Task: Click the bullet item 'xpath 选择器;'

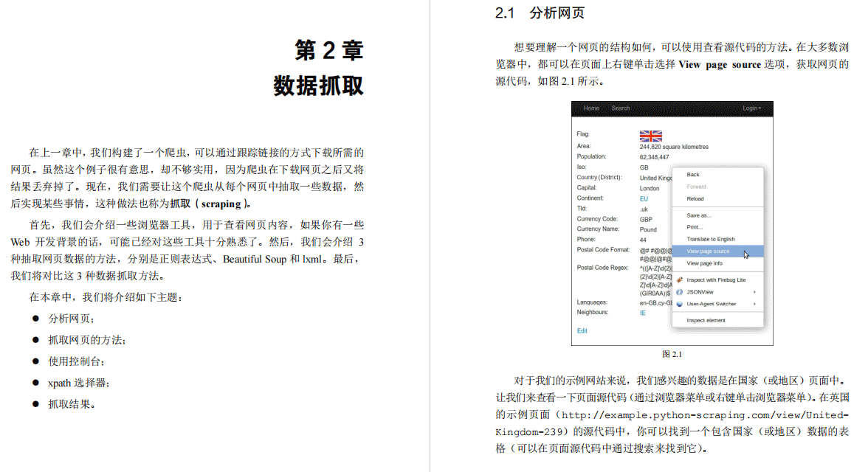Action: [78, 383]
